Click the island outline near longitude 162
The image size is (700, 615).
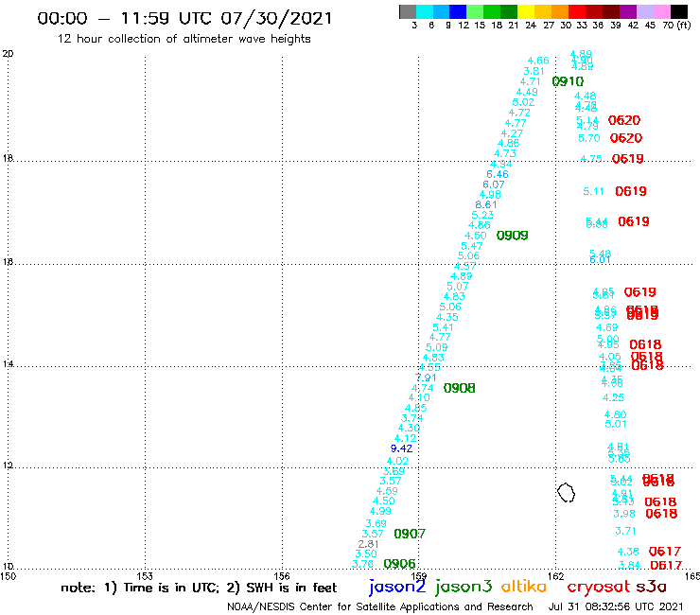[566, 493]
